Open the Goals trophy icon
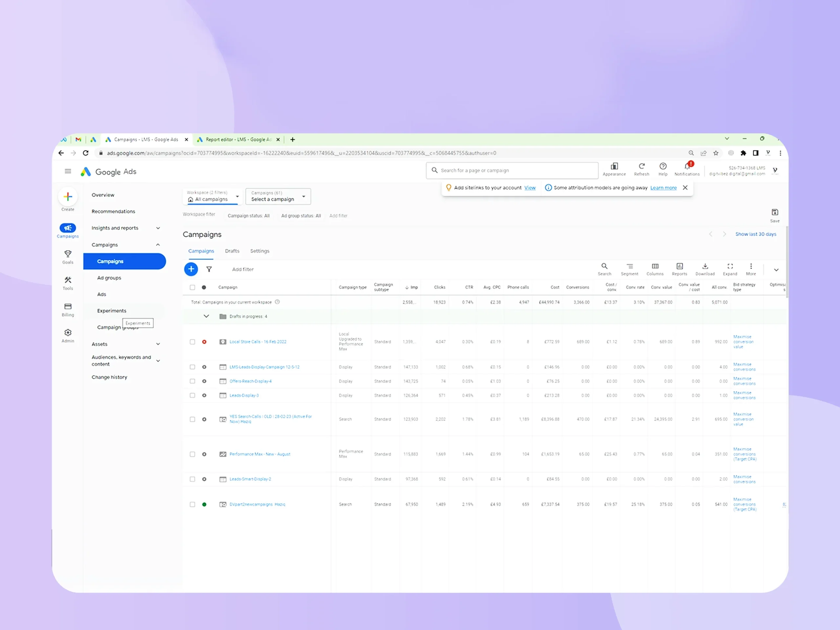Viewport: 840px width, 630px height. [68, 254]
